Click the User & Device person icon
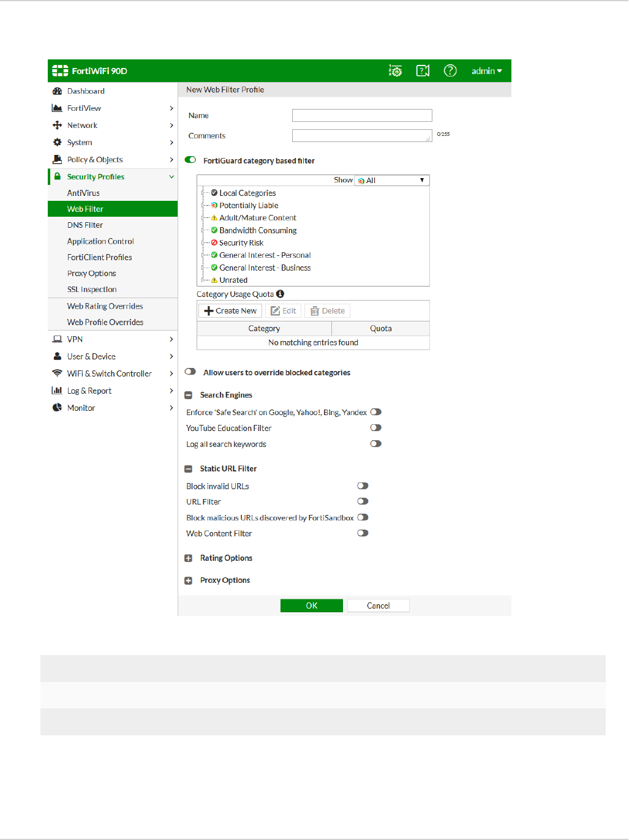Screen dimensions: 629x840 (57, 356)
